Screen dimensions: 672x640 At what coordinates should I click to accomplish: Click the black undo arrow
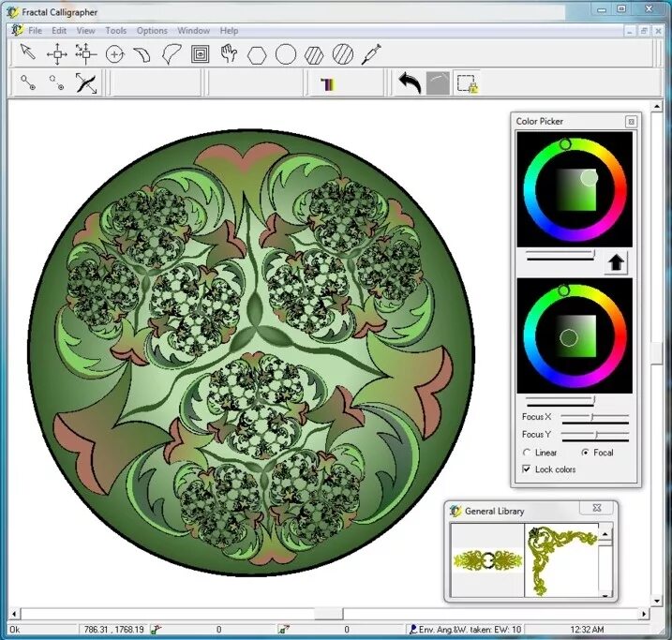tap(410, 83)
